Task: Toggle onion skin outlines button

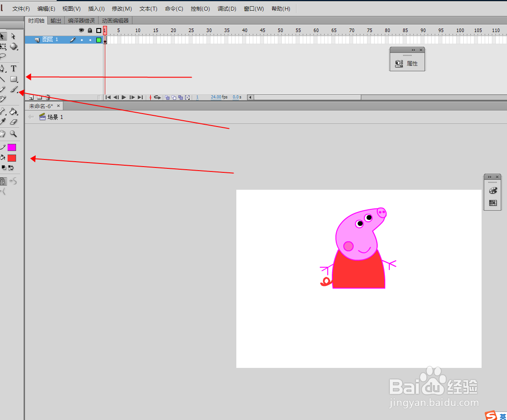Action: [x=174, y=97]
